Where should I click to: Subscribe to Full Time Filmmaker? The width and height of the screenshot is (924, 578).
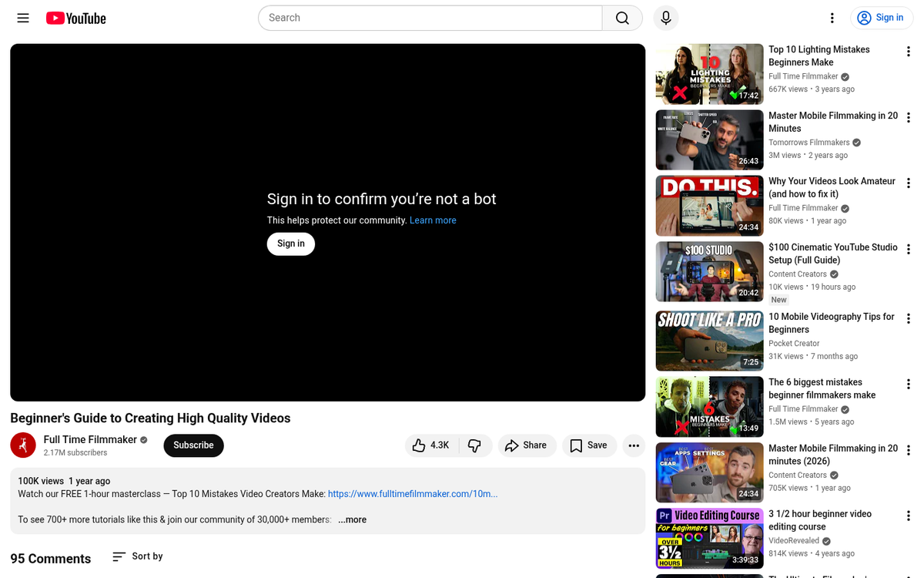click(x=193, y=445)
